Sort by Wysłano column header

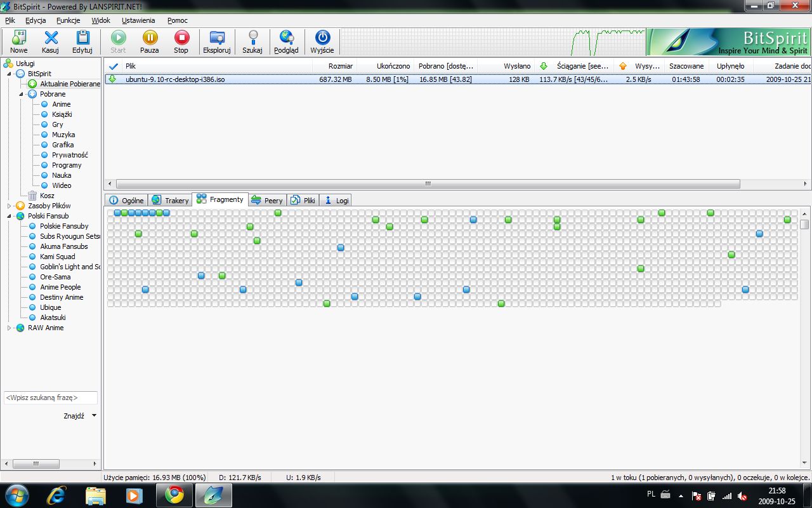click(x=506, y=66)
